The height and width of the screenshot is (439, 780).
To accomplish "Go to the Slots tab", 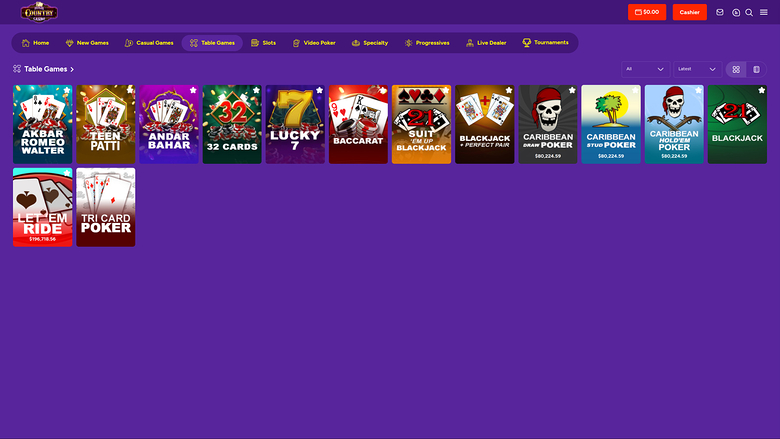I will [264, 43].
